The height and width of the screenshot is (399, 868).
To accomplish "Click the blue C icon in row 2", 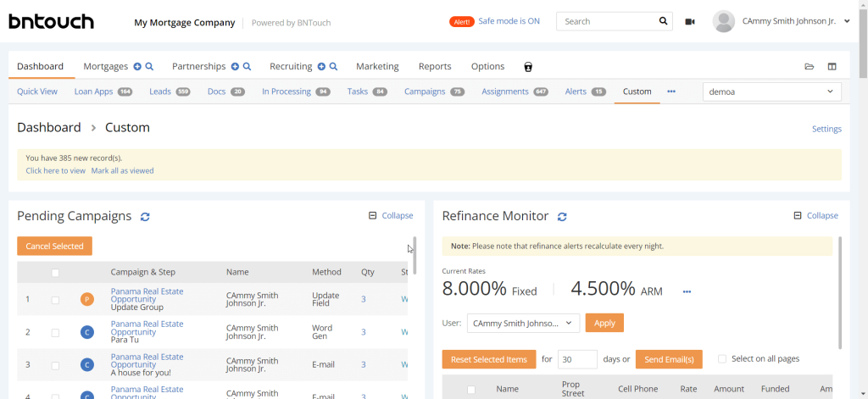I will click(87, 333).
